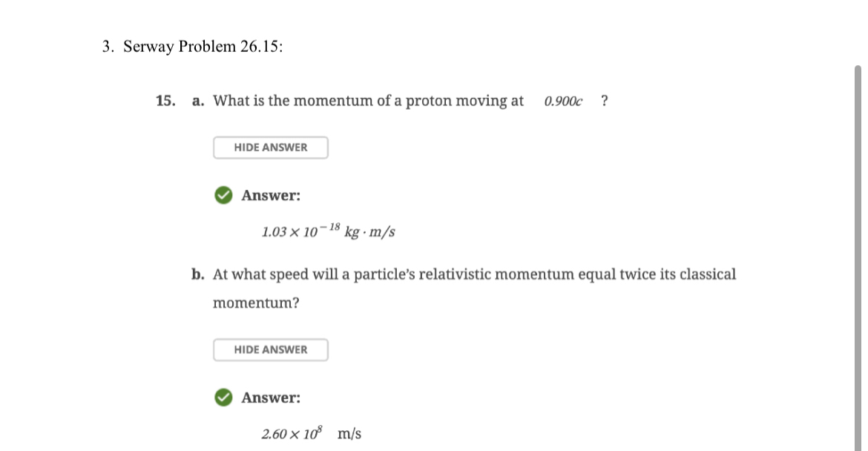
Task: Click the green checkmark beside part a's Answer
Action: (223, 195)
